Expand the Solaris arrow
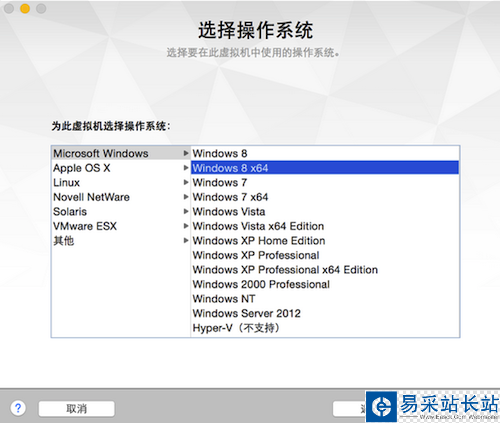The image size is (500, 423). (x=186, y=211)
